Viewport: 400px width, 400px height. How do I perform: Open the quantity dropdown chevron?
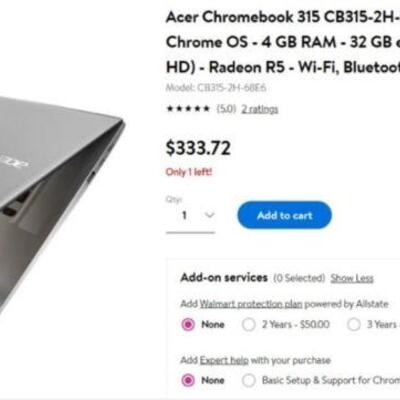coord(210,215)
